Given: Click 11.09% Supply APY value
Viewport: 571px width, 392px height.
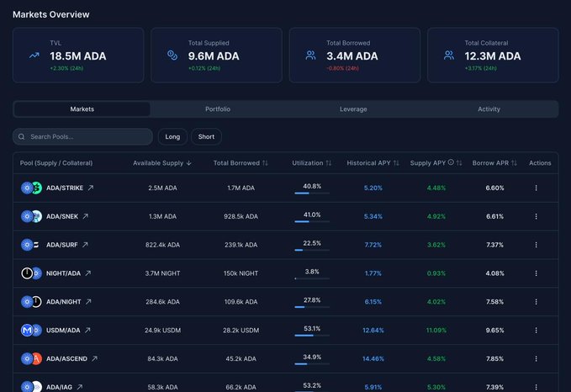Looking at the screenshot, I should [436, 330].
